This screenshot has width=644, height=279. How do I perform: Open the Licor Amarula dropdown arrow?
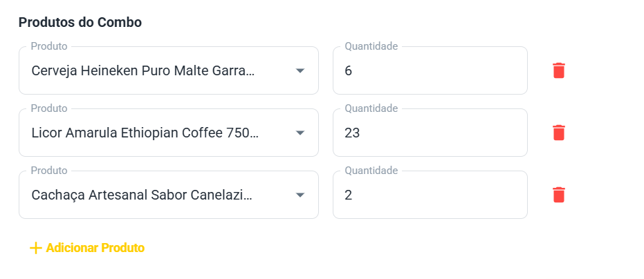click(300, 133)
